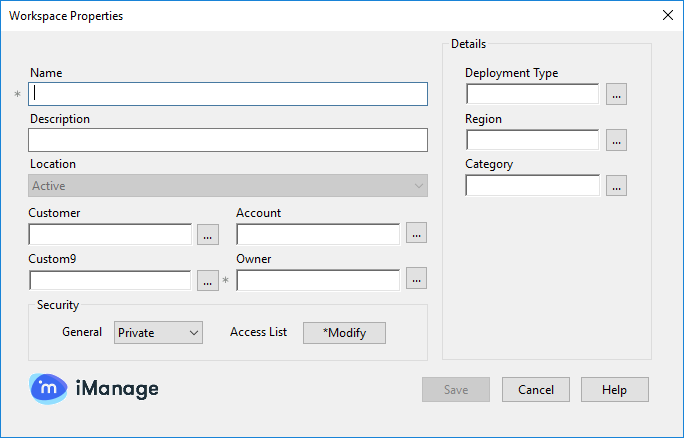
Task: Browse for Deployment Type values
Action: (x=616, y=95)
